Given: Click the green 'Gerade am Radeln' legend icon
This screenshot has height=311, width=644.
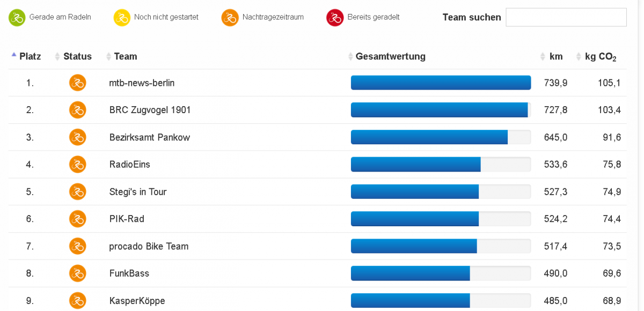Looking at the screenshot, I should pyautogui.click(x=17, y=18).
